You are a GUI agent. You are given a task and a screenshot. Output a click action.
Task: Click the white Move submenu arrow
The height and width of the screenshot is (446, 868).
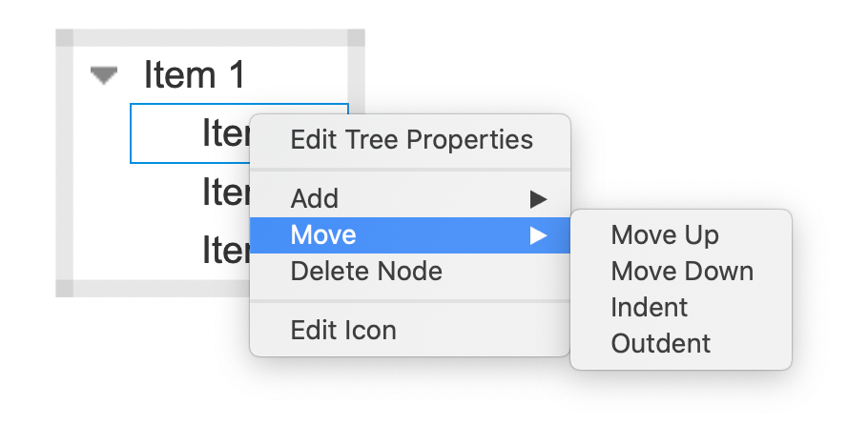click(538, 235)
